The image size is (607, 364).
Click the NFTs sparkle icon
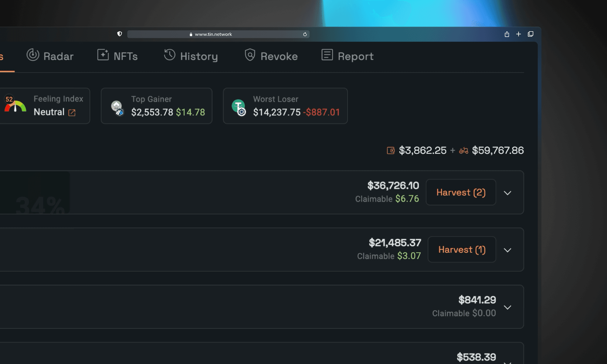point(103,55)
